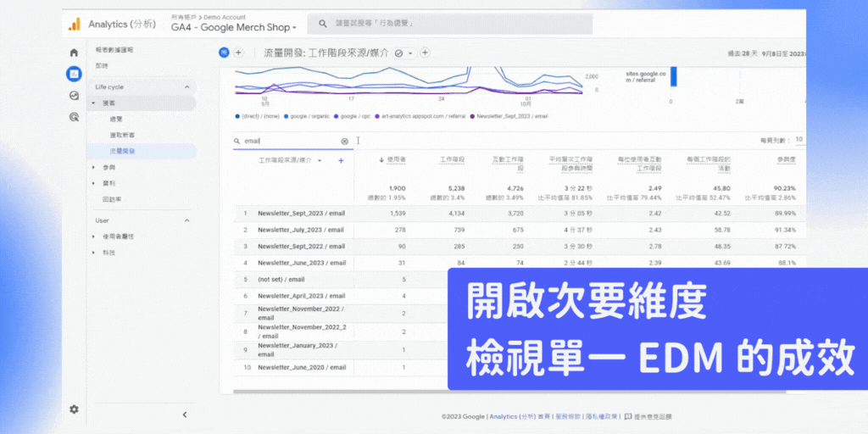Click the date range in header
The height and width of the screenshot is (434, 868).
coord(766,53)
